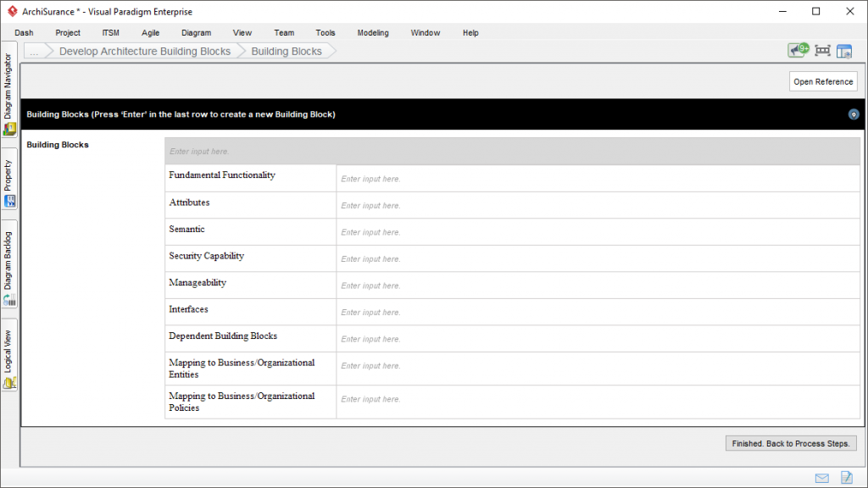Focus the Security Capability input field
The image size is (868, 488).
pyautogui.click(x=598, y=259)
